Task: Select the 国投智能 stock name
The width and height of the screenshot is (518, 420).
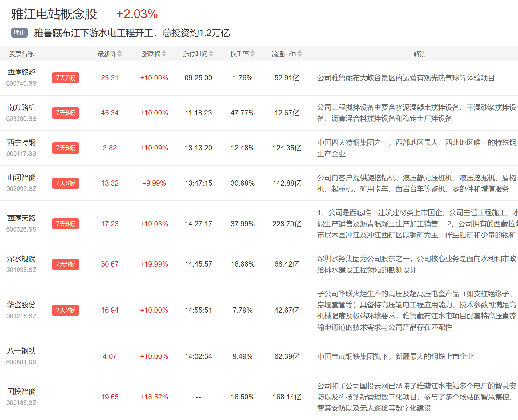Action: coord(21,391)
